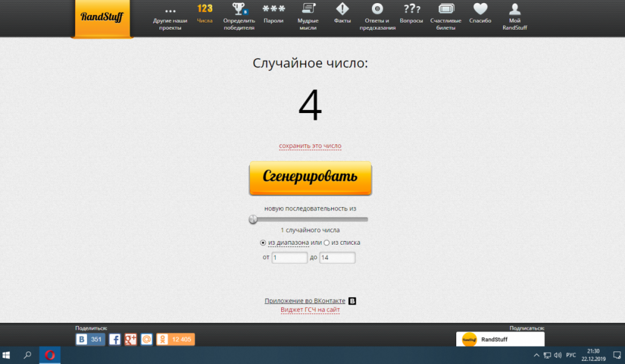This screenshot has height=364, width=625.
Task: Click the Спасибо heart icon
Action: point(480,9)
